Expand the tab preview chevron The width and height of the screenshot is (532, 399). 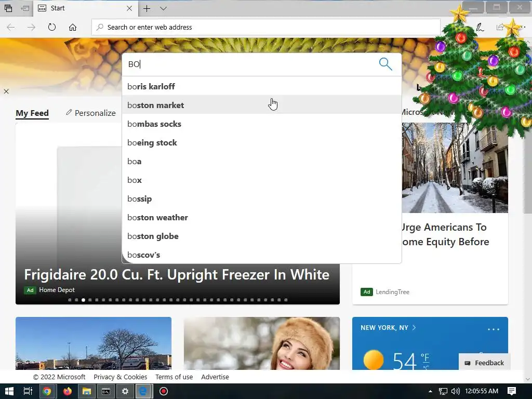pos(163,8)
